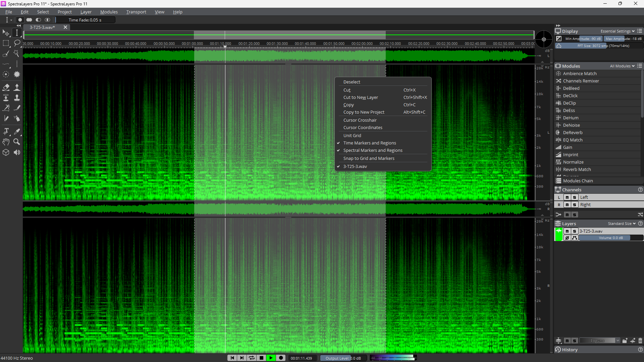Select the Eraser tool
The height and width of the screenshot is (362, 644).
click(x=6, y=87)
